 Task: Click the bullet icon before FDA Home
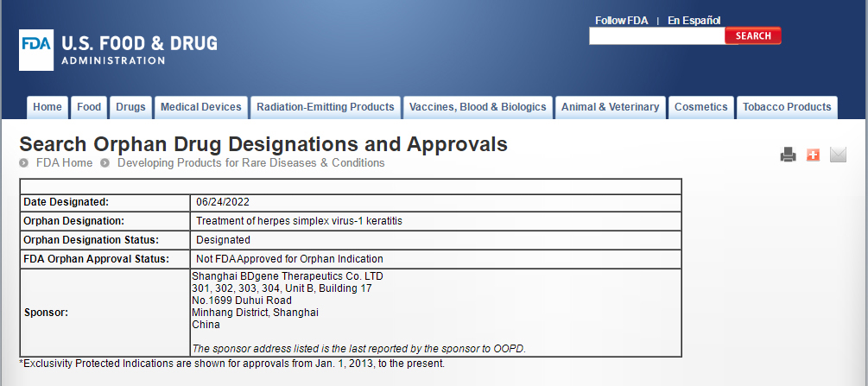click(25, 163)
